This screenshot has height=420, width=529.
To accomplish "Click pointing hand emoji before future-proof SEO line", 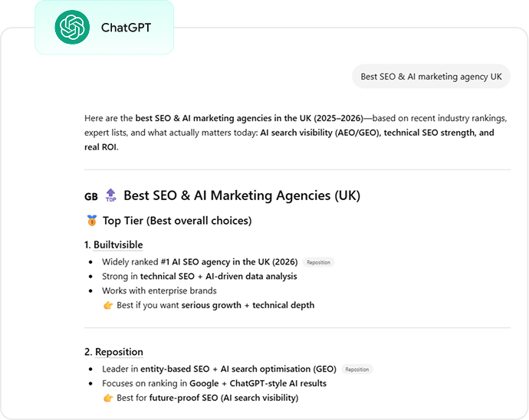I will click(108, 398).
